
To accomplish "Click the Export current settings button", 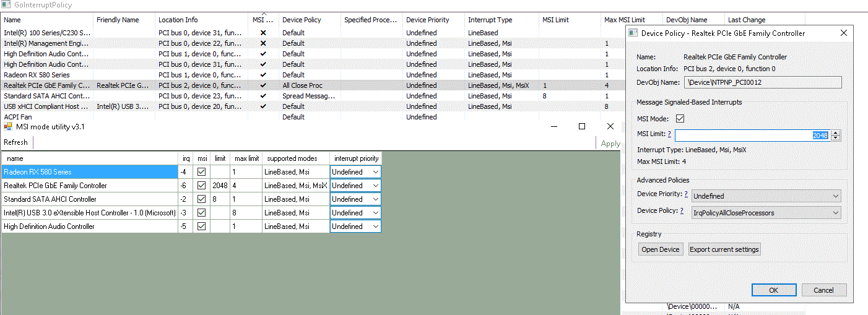I will (x=724, y=249).
